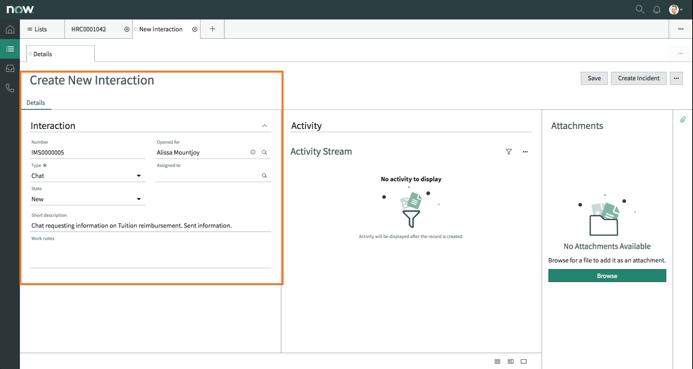Click the Short description field

[x=150, y=225]
